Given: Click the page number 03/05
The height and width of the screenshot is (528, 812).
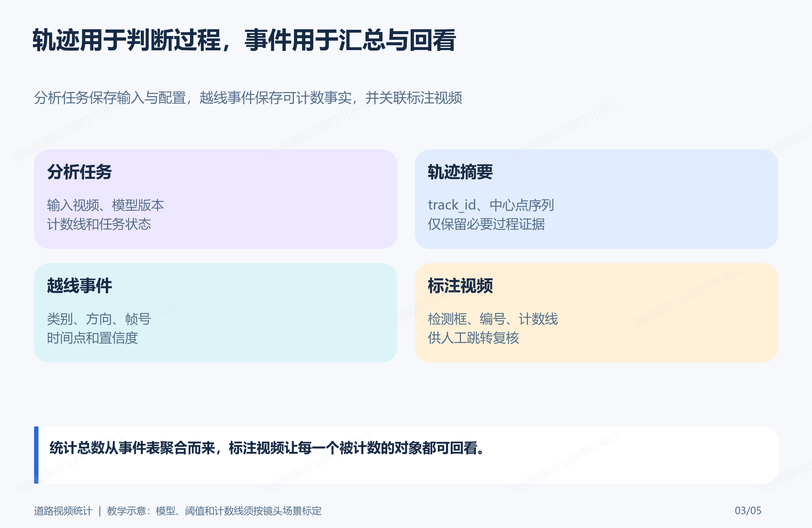Looking at the screenshot, I should (748, 510).
